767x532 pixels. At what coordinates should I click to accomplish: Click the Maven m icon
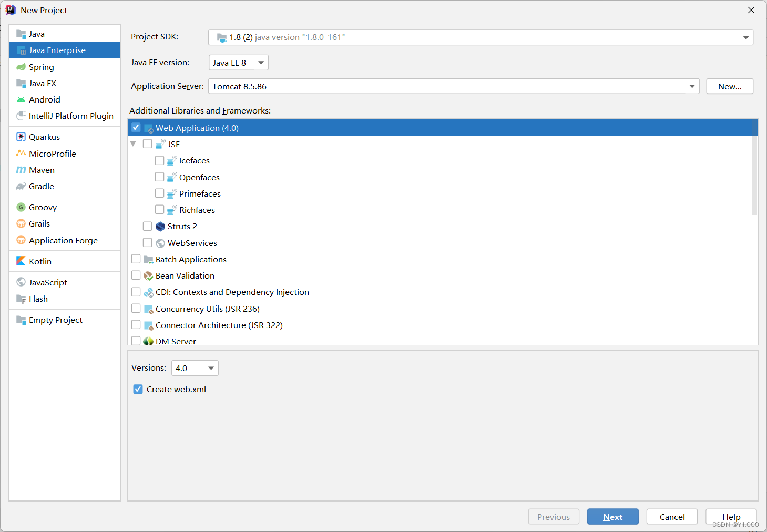pyautogui.click(x=21, y=170)
